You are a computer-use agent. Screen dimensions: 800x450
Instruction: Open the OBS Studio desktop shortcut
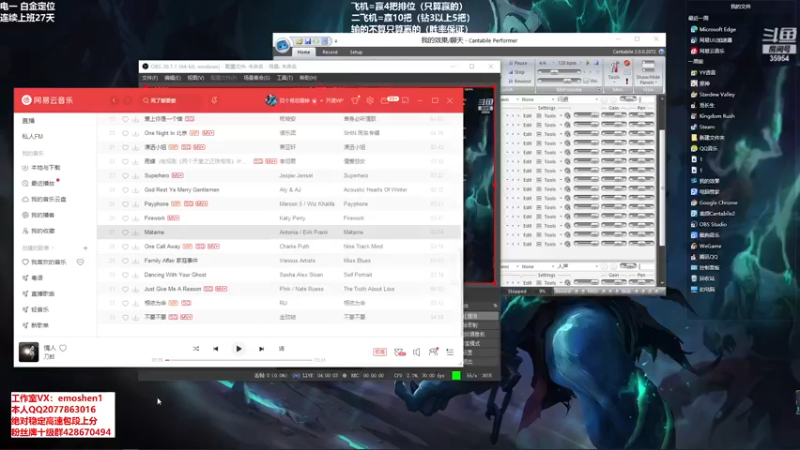point(709,224)
